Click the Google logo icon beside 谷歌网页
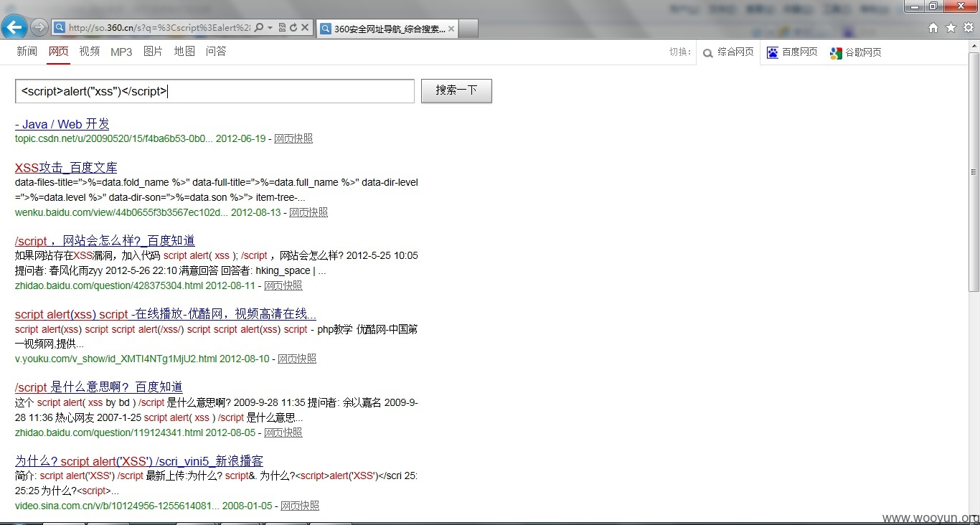980x525 pixels. click(836, 53)
